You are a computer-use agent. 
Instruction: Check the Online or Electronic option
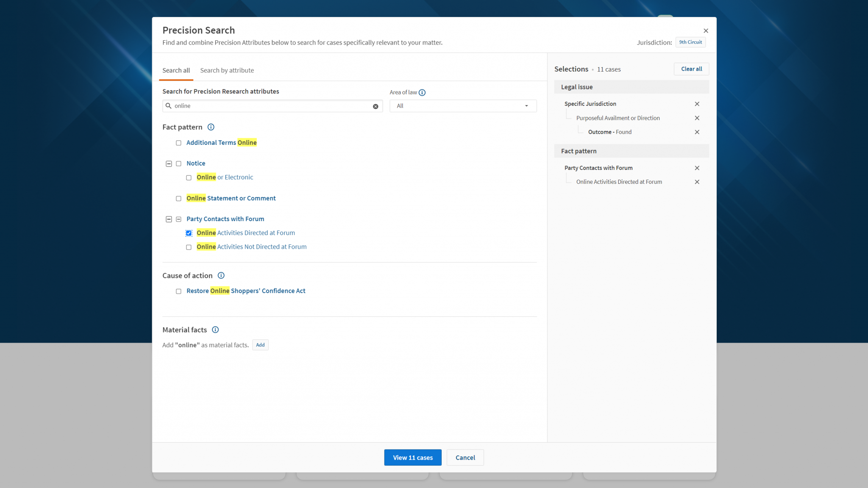tap(189, 177)
